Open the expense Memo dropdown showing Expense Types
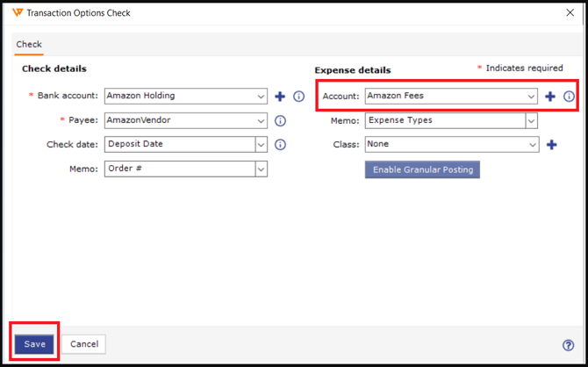The height and width of the screenshot is (367, 588). (x=531, y=120)
